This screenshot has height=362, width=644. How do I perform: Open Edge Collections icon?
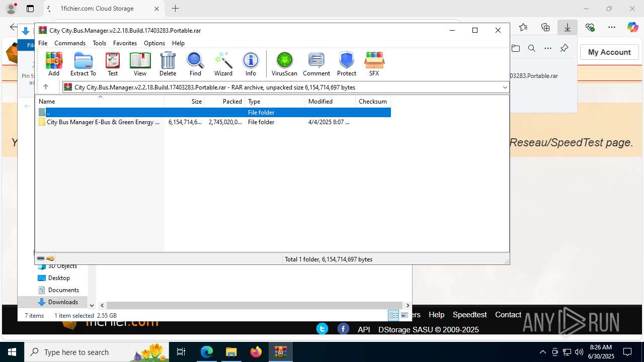[545, 27]
